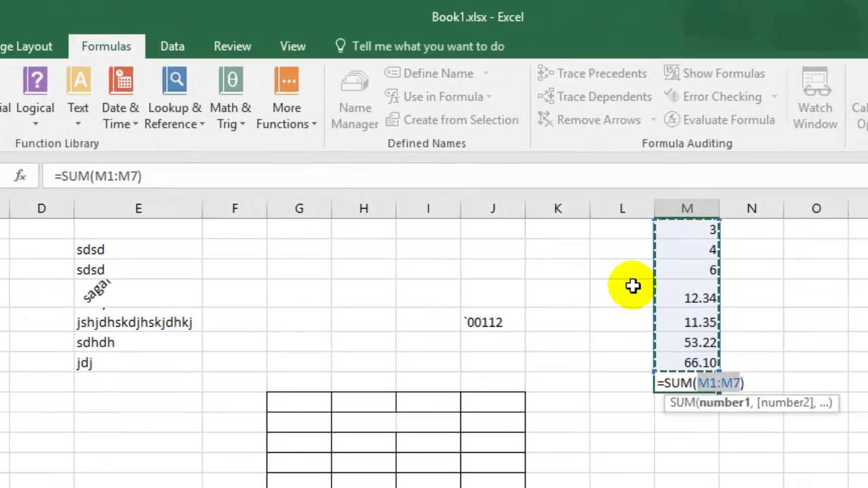Click Evaluate Formula
Viewport: 868px width, 488px height.
click(719, 120)
